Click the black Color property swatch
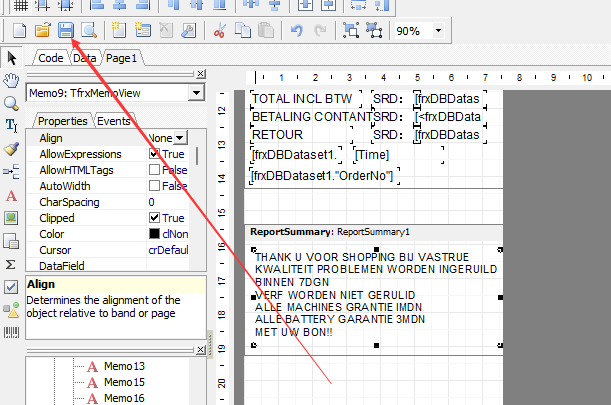The image size is (611, 405). click(153, 234)
